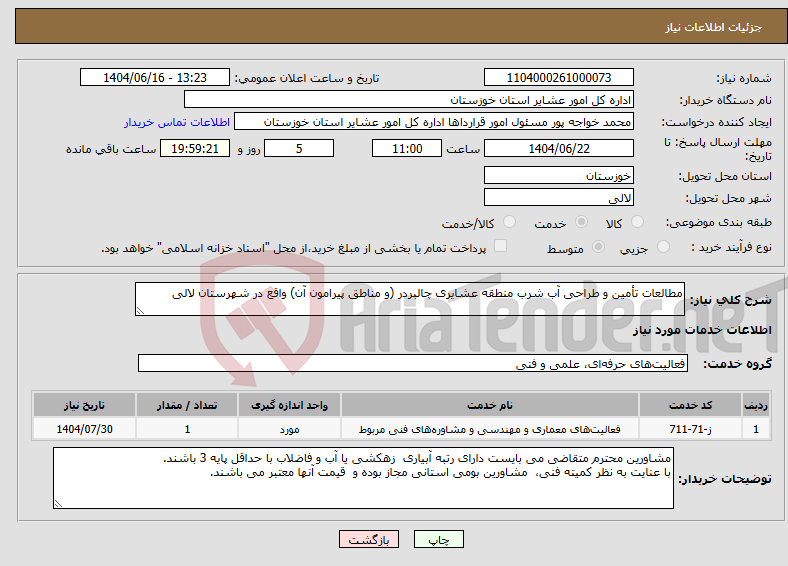Select the خدمت radio button
Screen dimensions: 788x566
point(581,222)
